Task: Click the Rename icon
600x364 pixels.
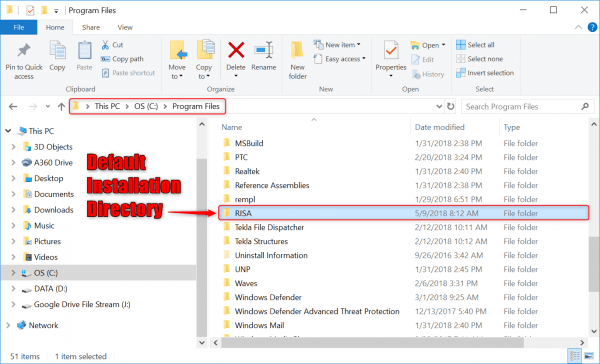Action: coord(263,50)
